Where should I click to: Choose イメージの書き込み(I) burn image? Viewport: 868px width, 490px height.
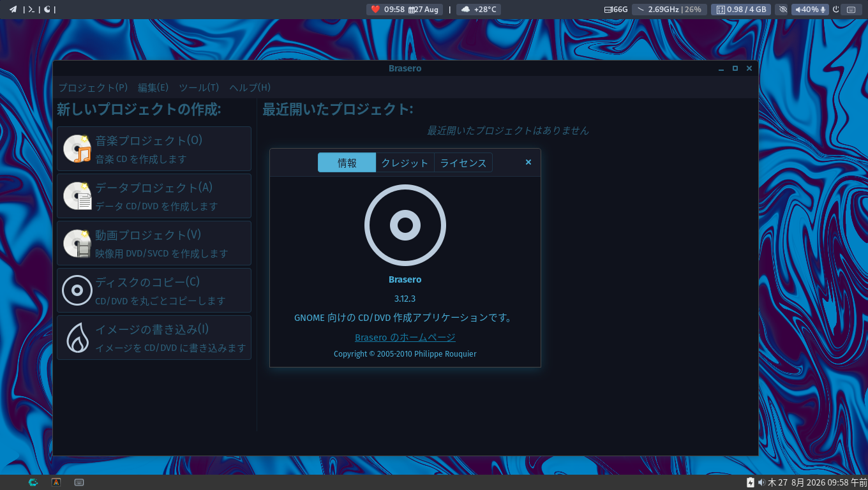tap(154, 338)
